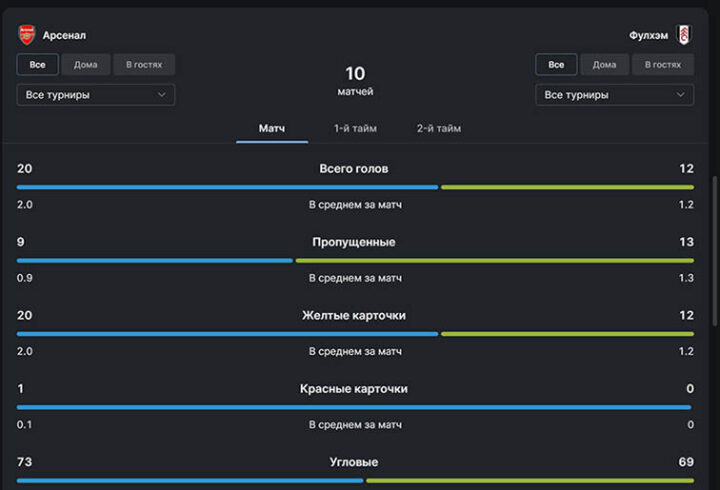Click the 'Желтые карточки' heading
The height and width of the screenshot is (490, 720).
pyautogui.click(x=354, y=315)
